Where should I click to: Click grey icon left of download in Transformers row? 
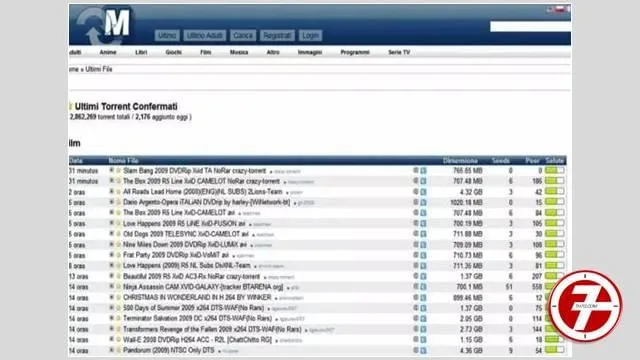click(416, 329)
